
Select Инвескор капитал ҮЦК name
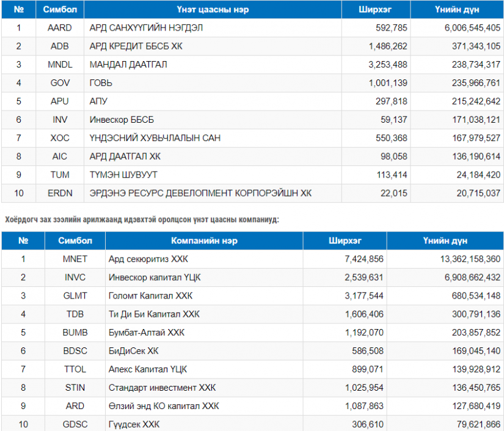click(155, 277)
